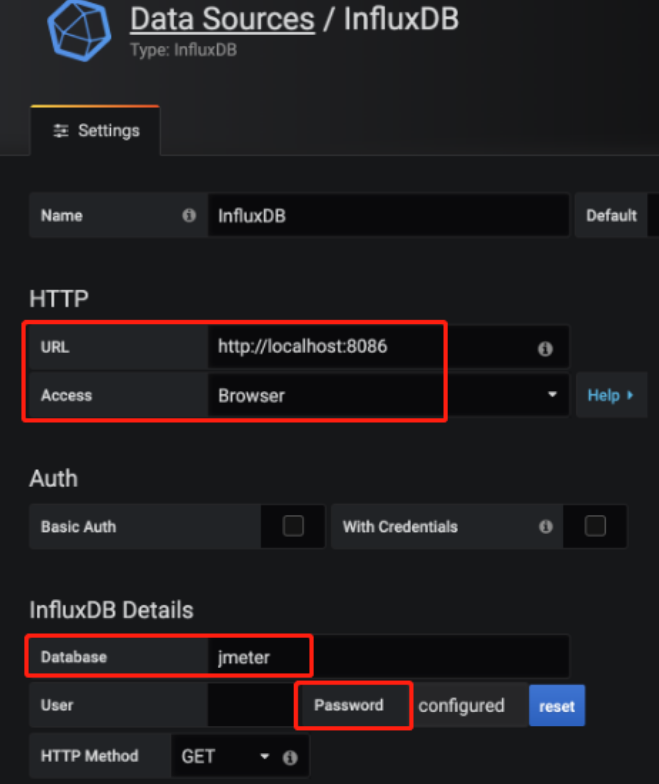Click the 'Password' field label
This screenshot has height=784, width=659.
pyautogui.click(x=348, y=705)
